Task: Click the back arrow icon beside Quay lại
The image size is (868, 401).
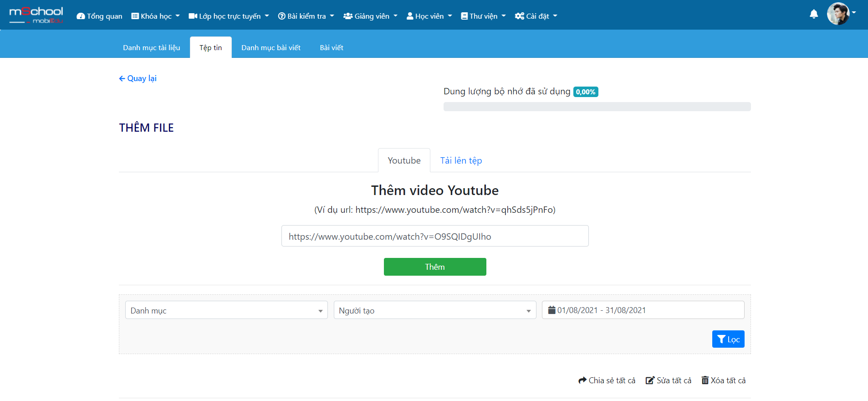Action: (122, 78)
